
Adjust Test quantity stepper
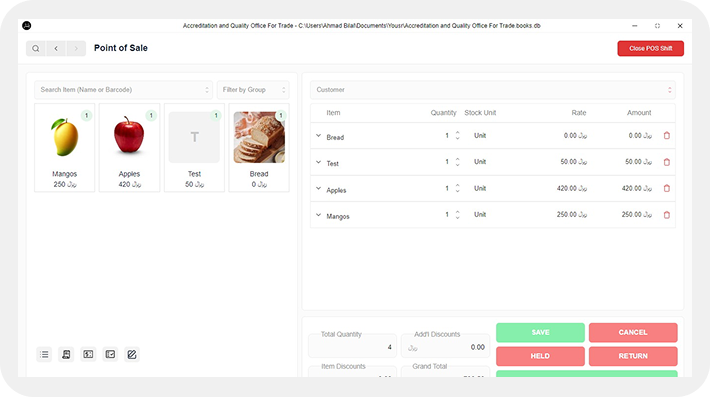pos(457,162)
